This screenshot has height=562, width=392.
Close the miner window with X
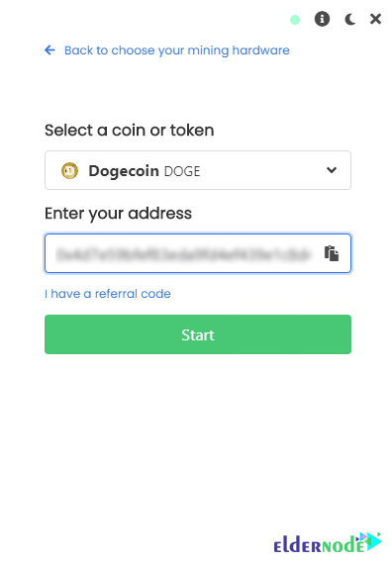click(x=375, y=19)
